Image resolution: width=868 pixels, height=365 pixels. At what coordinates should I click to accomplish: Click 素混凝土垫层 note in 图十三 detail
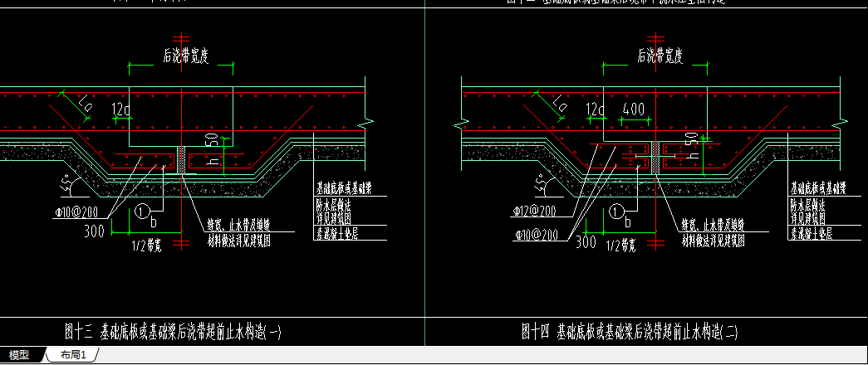(336, 235)
